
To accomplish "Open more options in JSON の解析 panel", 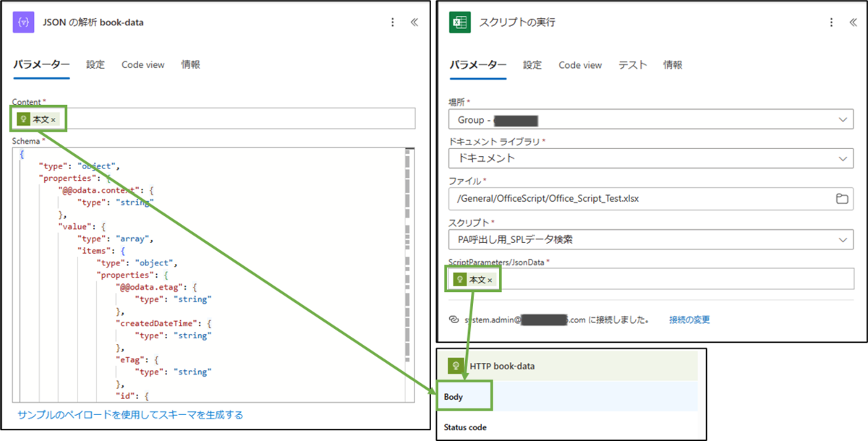I will pos(393,22).
